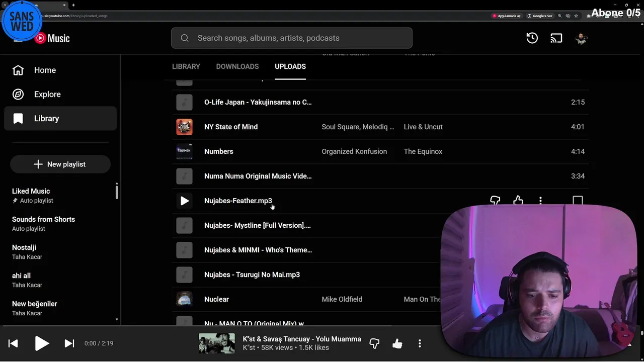Open more actions for Nujabes-Feather.mp3
The width and height of the screenshot is (644, 362).
(x=540, y=201)
